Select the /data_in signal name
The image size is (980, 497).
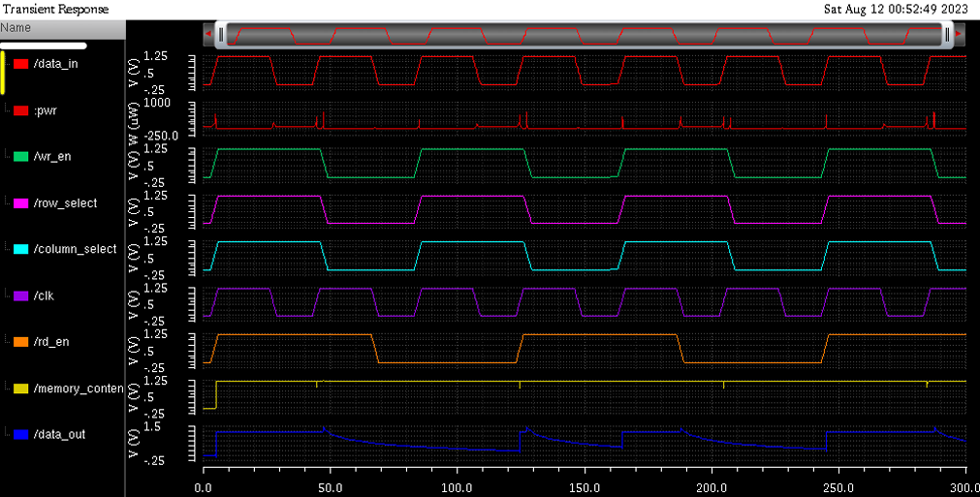[x=55, y=64]
